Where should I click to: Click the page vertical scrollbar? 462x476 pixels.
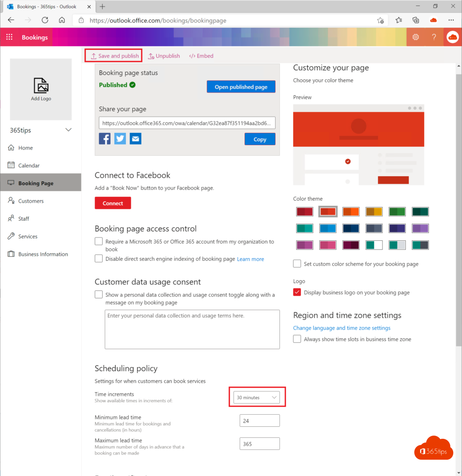pos(459,210)
